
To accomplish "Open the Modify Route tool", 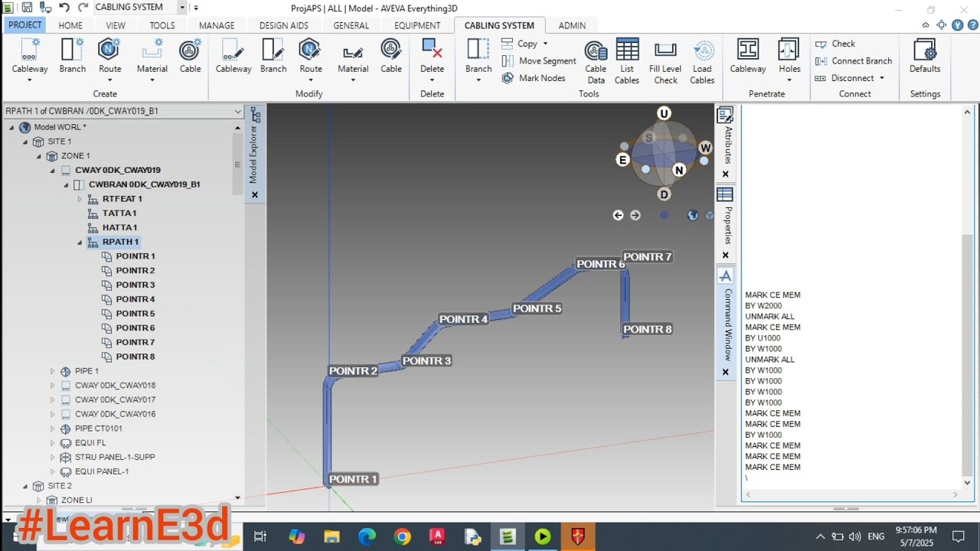I will pos(310,57).
